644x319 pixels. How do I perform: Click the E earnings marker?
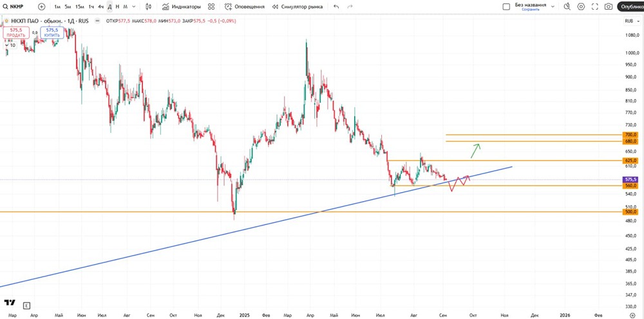tap(26, 305)
